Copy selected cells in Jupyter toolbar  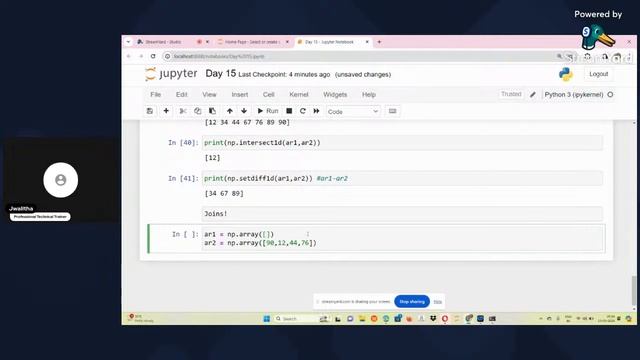(198, 111)
